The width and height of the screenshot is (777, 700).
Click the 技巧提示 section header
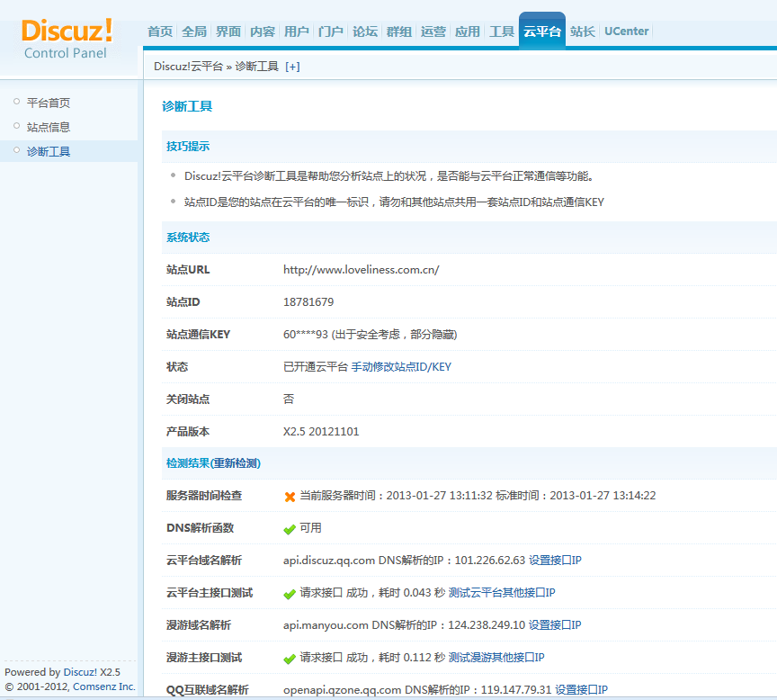pyautogui.click(x=188, y=147)
